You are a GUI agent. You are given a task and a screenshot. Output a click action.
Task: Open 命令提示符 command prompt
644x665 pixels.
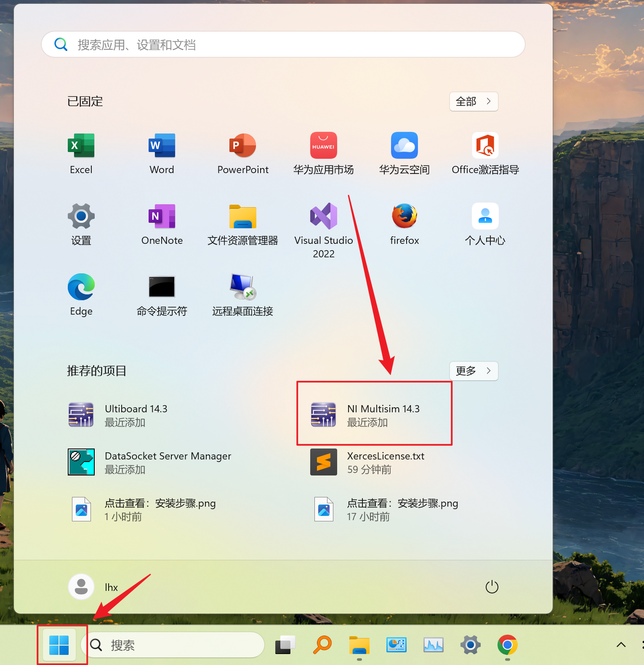(162, 295)
